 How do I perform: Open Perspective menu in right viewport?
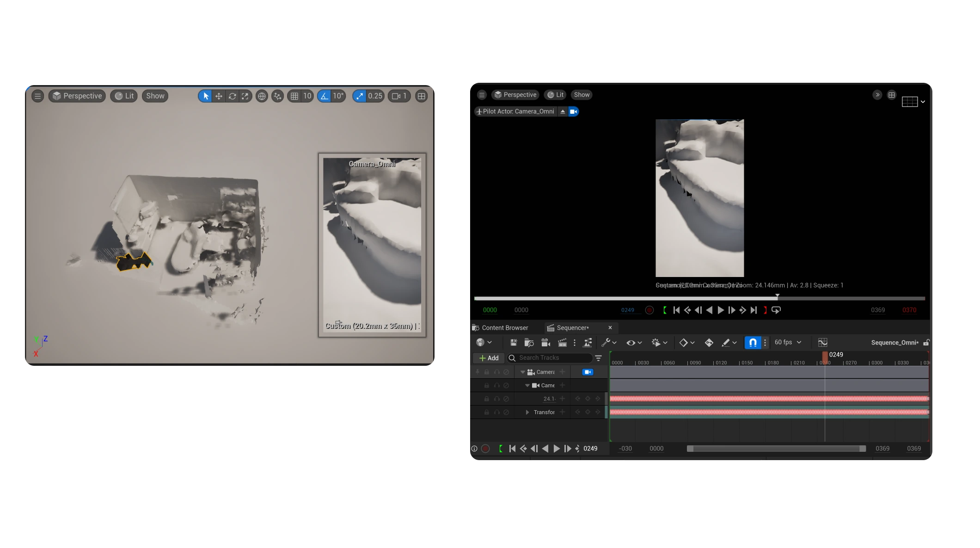coord(515,95)
